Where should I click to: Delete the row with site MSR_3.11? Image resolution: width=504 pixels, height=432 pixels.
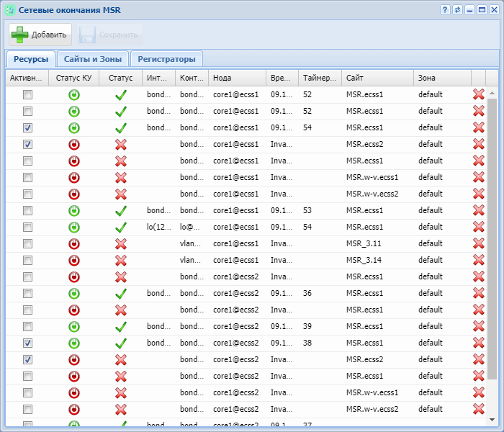478,243
